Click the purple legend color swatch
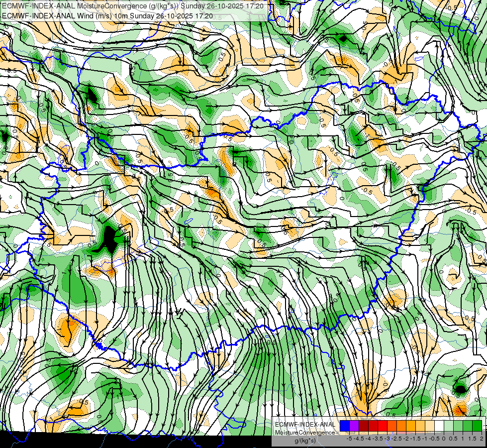This screenshot has width=487, height=448. tap(354, 426)
